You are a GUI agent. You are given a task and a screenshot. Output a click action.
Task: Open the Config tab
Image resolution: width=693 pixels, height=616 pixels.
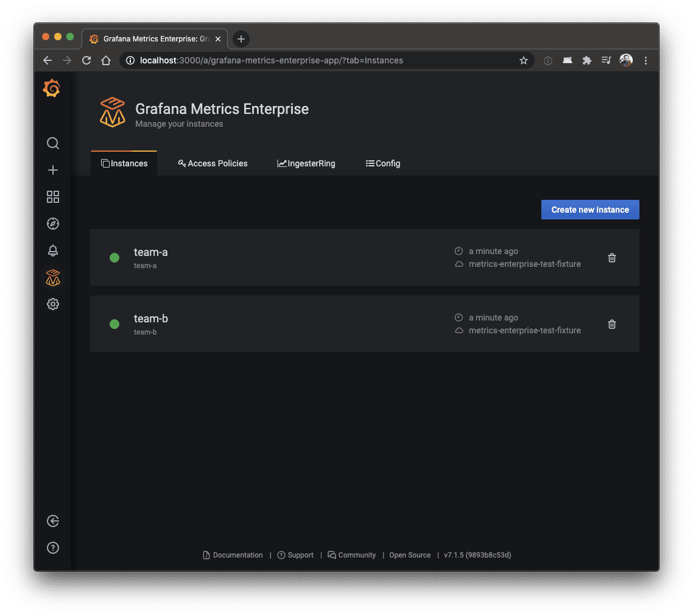click(x=383, y=163)
